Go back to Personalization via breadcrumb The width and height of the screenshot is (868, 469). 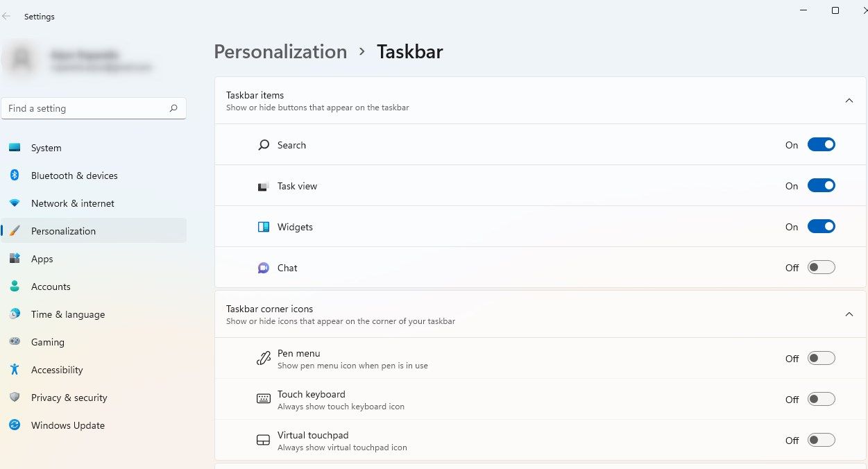click(280, 52)
